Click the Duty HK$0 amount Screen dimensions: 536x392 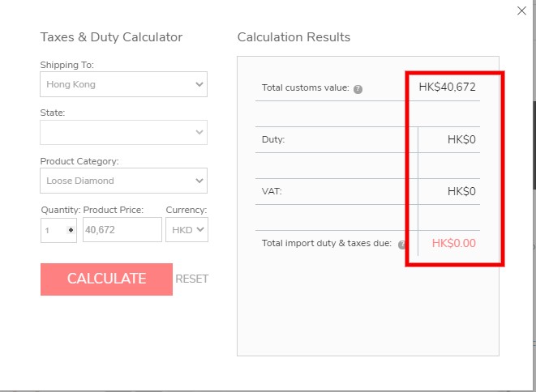(461, 139)
